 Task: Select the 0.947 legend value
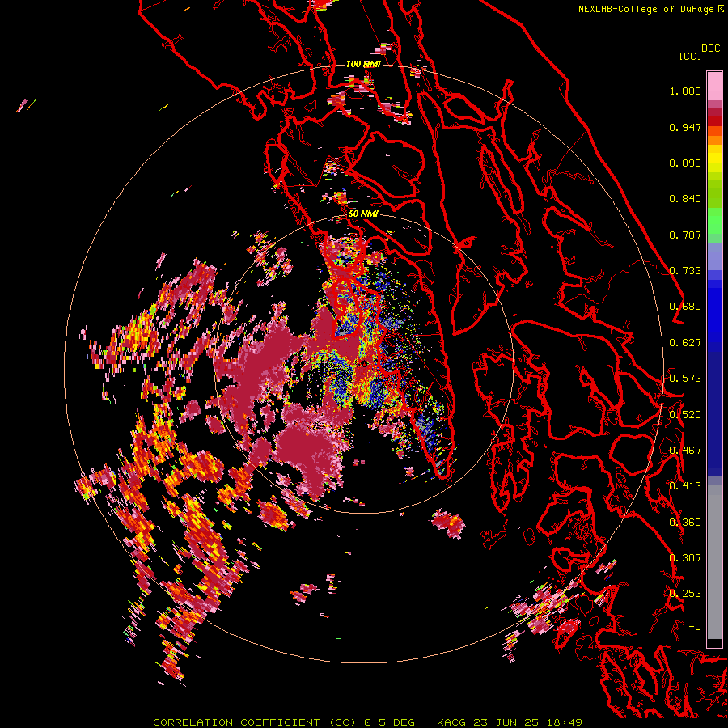coord(685,127)
